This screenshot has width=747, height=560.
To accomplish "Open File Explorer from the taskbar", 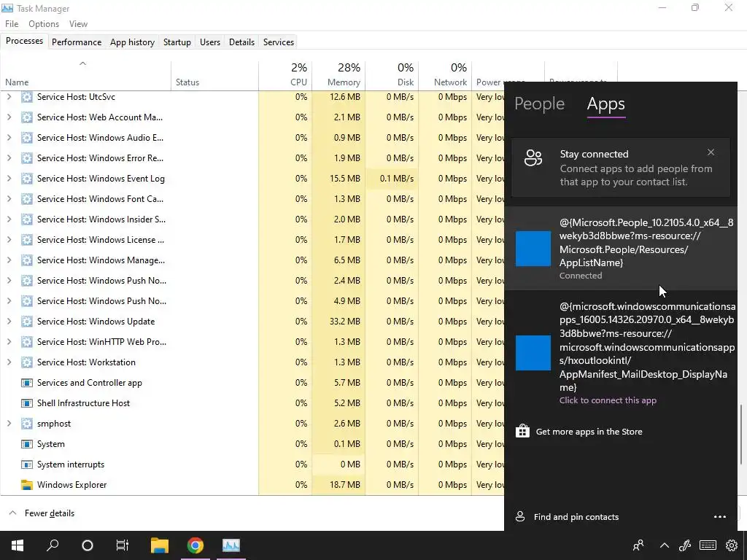I will pyautogui.click(x=160, y=545).
